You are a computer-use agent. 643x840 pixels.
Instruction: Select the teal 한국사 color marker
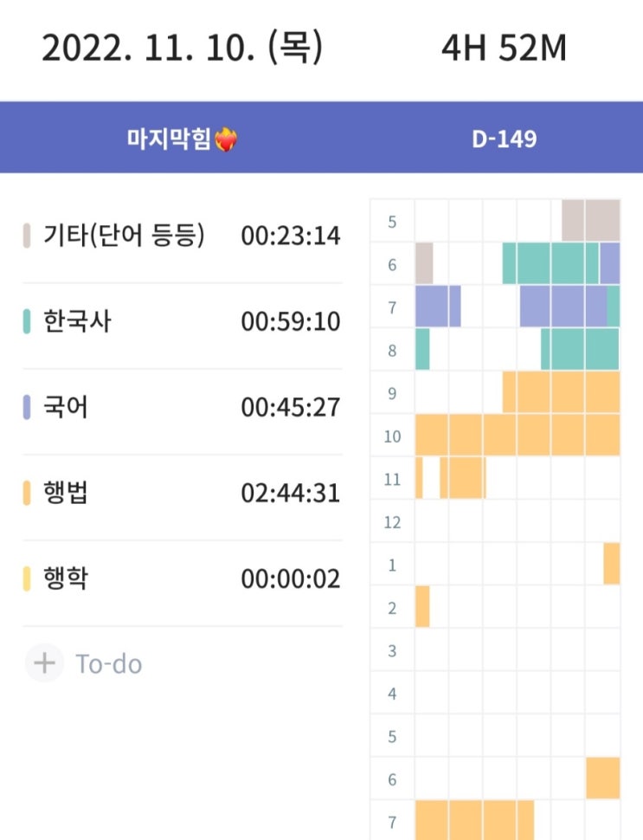click(x=27, y=322)
